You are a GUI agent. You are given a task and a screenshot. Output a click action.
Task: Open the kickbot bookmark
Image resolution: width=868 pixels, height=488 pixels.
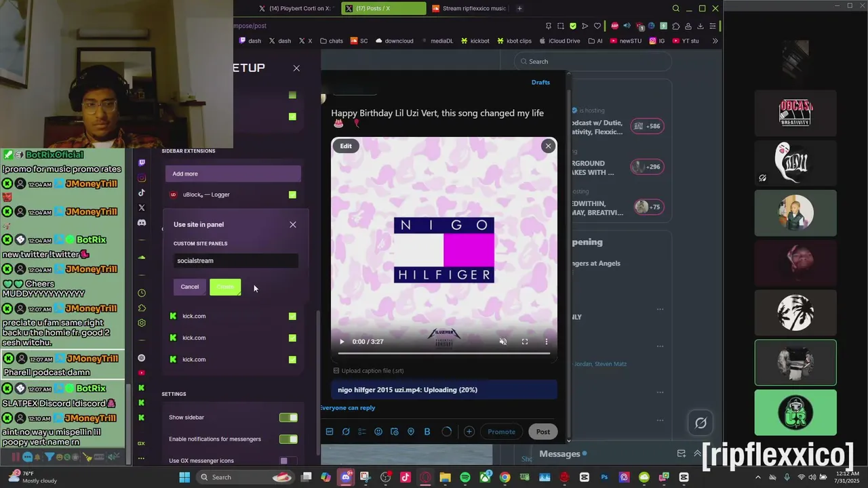click(475, 41)
